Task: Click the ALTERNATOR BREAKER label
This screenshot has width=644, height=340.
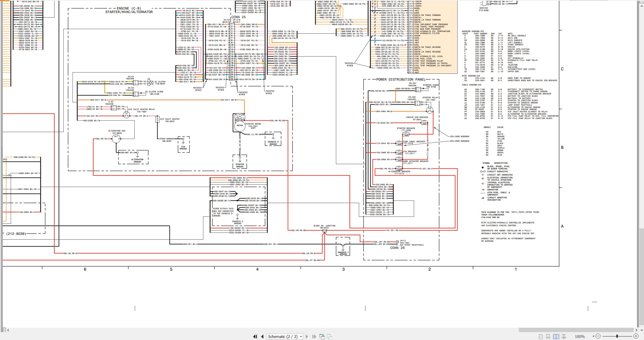Action: tap(399, 171)
